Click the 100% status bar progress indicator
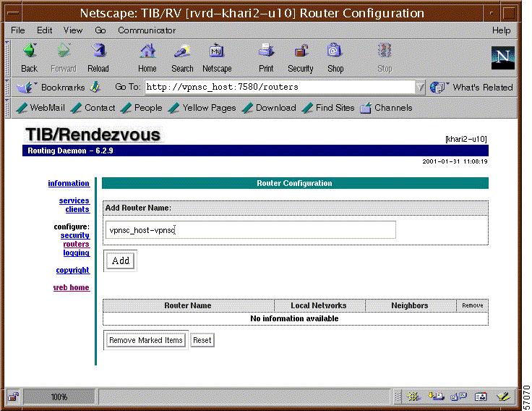 59,397
